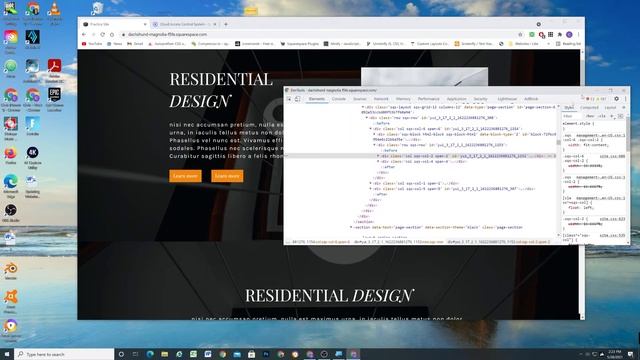The height and width of the screenshot is (360, 640).
Task: Open the Network tab in DevTools
Action: pos(381,99)
